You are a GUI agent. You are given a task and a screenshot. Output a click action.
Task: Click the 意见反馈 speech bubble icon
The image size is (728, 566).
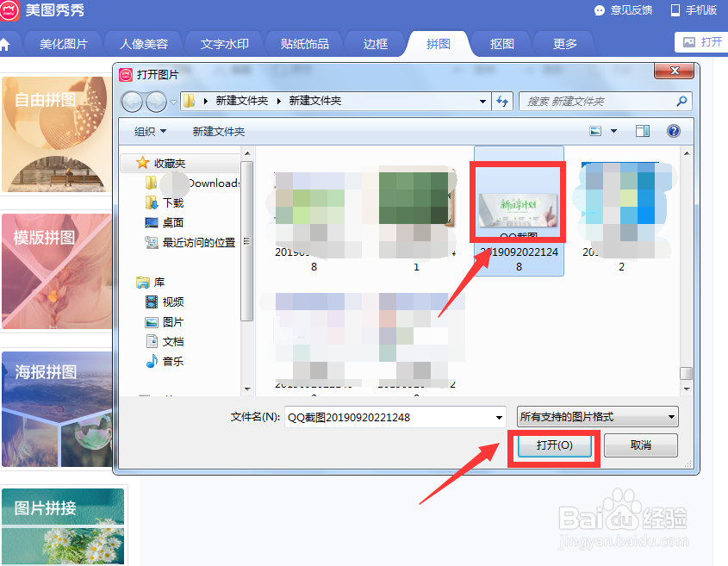pos(600,10)
